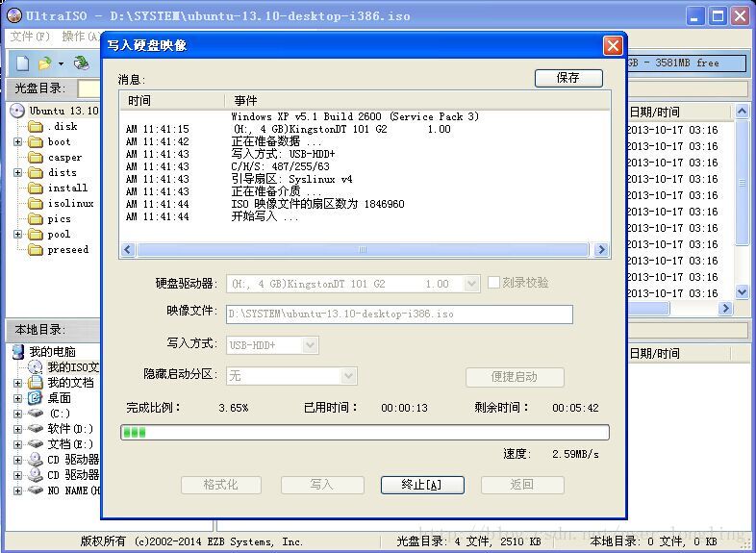Select the second CD 驱动器 icon
The height and width of the screenshot is (553, 756).
[36, 475]
